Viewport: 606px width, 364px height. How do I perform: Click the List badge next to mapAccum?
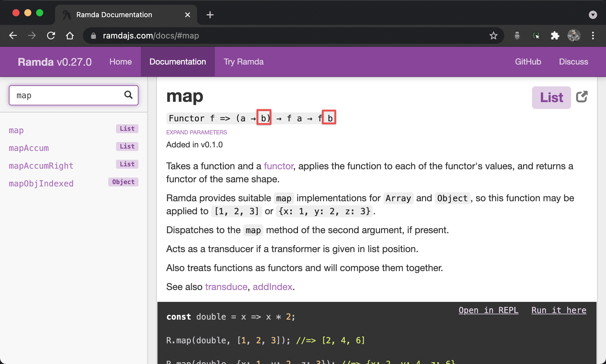coord(127,146)
